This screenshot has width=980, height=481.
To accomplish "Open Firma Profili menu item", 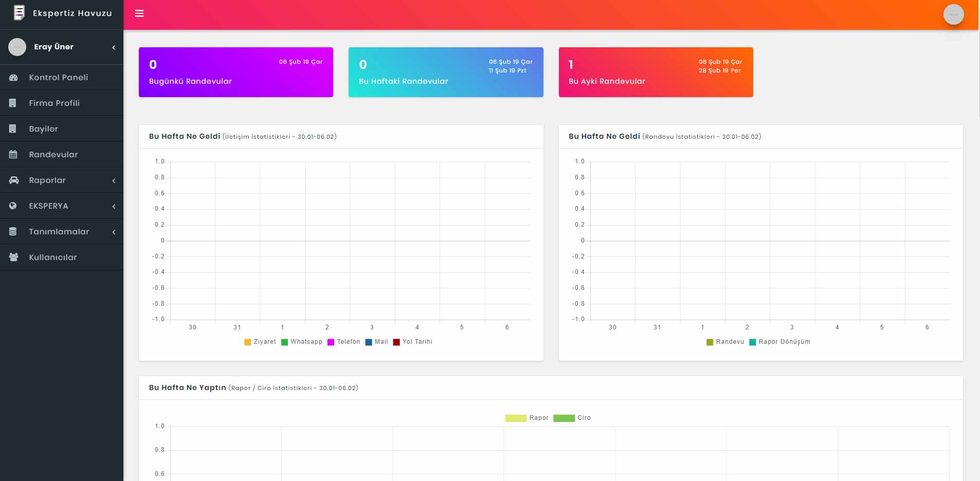I will [62, 103].
